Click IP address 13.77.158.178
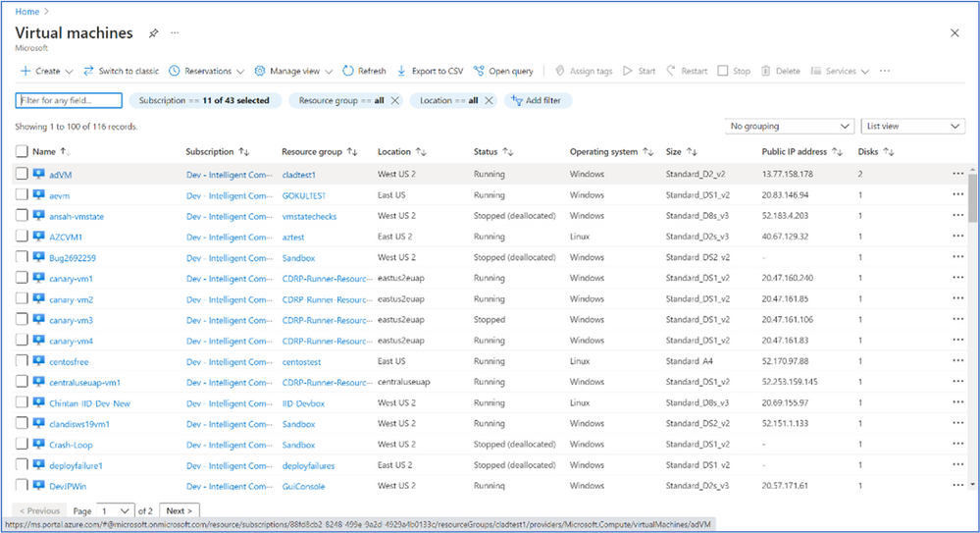 tap(788, 174)
